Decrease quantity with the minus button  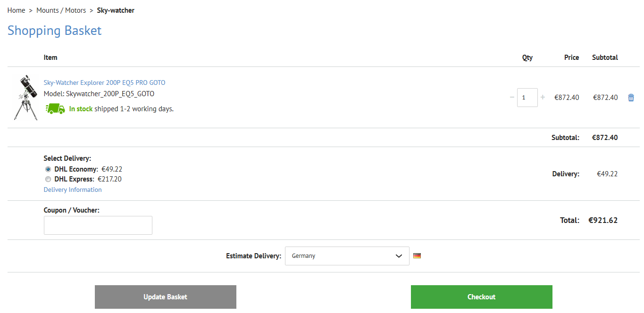(512, 98)
